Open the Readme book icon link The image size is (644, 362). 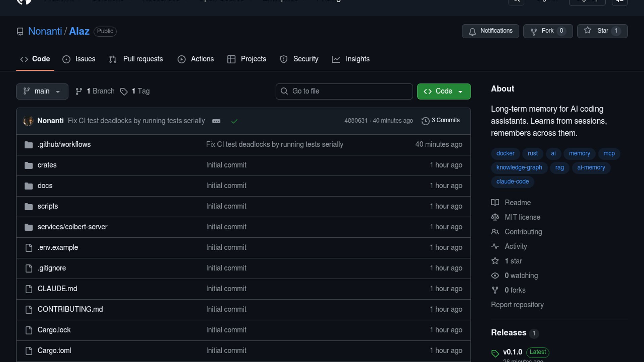pos(495,202)
